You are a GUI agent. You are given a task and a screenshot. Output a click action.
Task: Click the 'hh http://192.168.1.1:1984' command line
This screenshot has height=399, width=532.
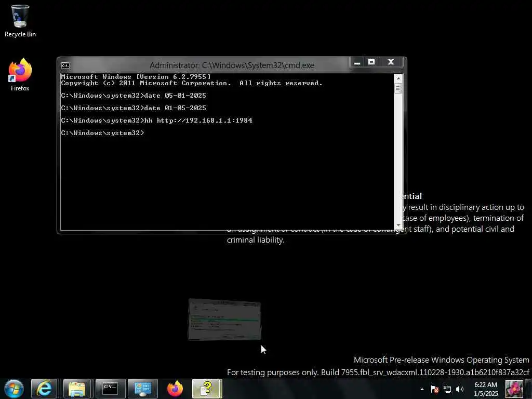tap(157, 121)
